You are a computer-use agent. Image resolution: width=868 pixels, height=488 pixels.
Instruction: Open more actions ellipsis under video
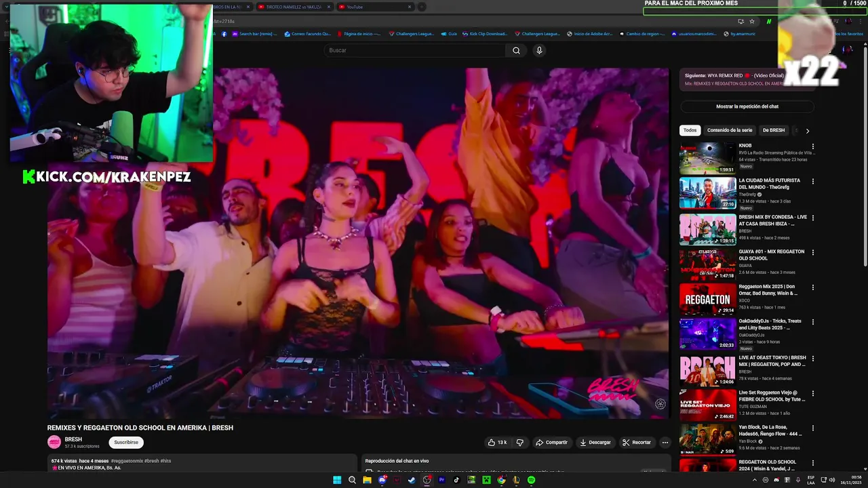[665, 443]
